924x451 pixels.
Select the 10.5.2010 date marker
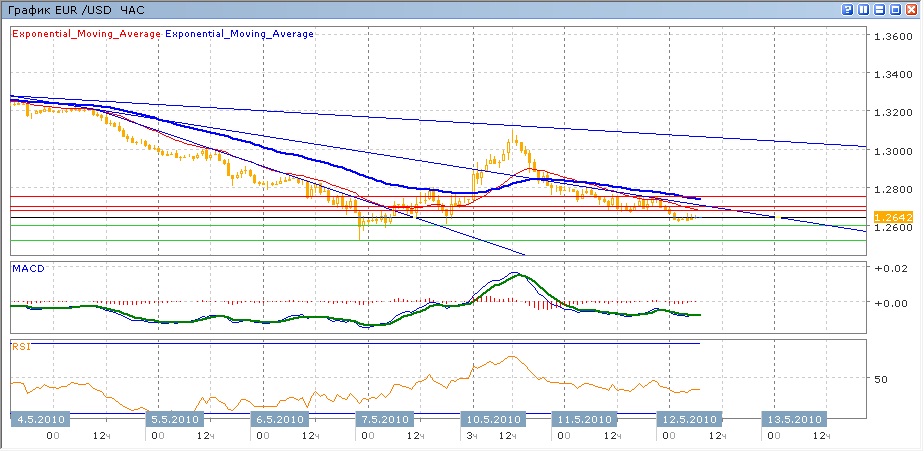(492, 419)
